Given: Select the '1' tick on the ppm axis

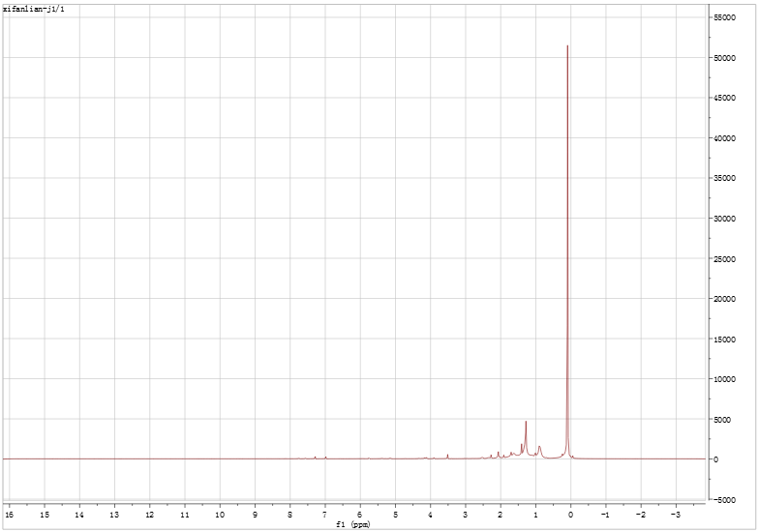Looking at the screenshot, I should coord(535,515).
